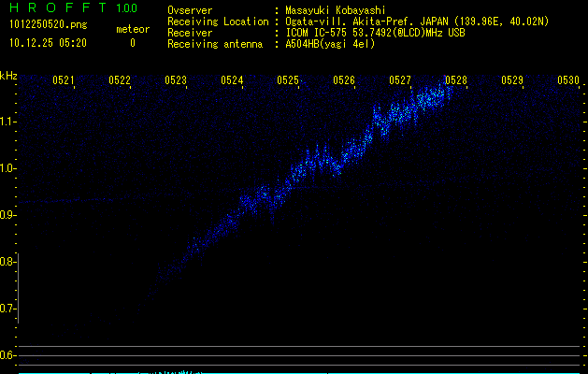Screen dimensions: 588x374
Task: Click the 0.7 frequency axis label
Action: pyautogui.click(x=7, y=309)
